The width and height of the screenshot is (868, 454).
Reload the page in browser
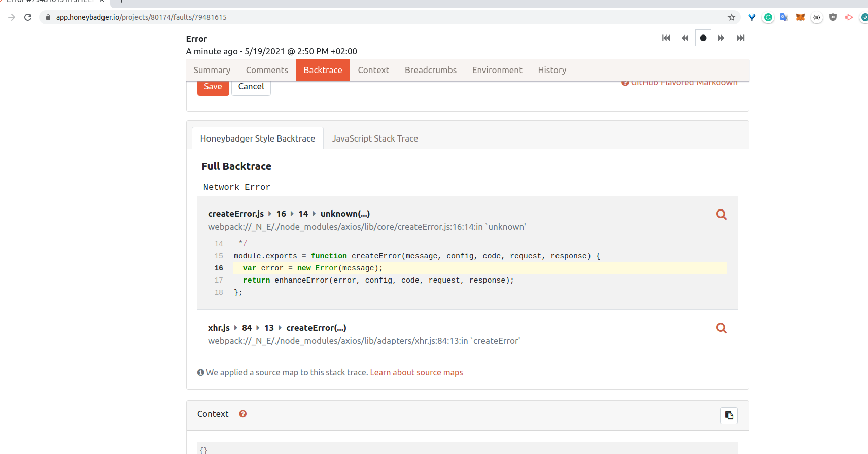(28, 17)
